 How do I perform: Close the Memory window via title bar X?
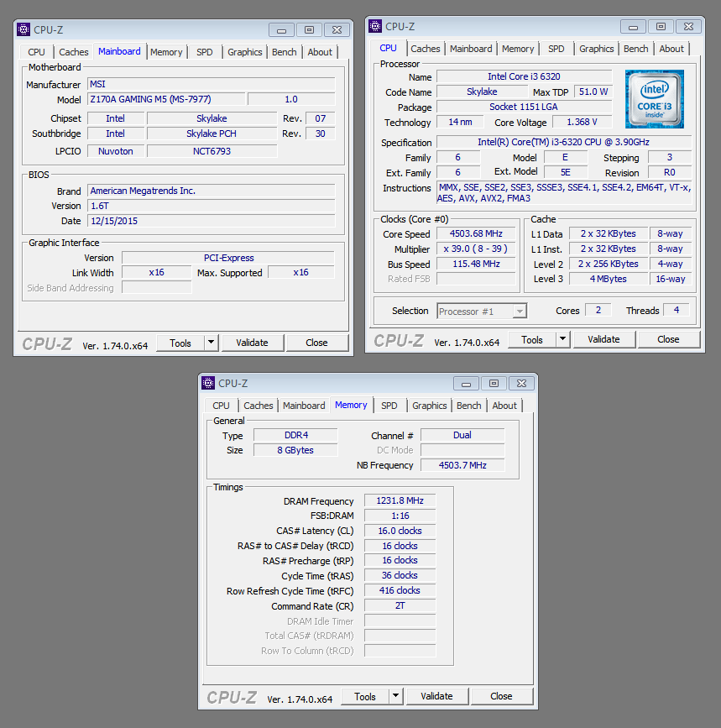tap(521, 384)
